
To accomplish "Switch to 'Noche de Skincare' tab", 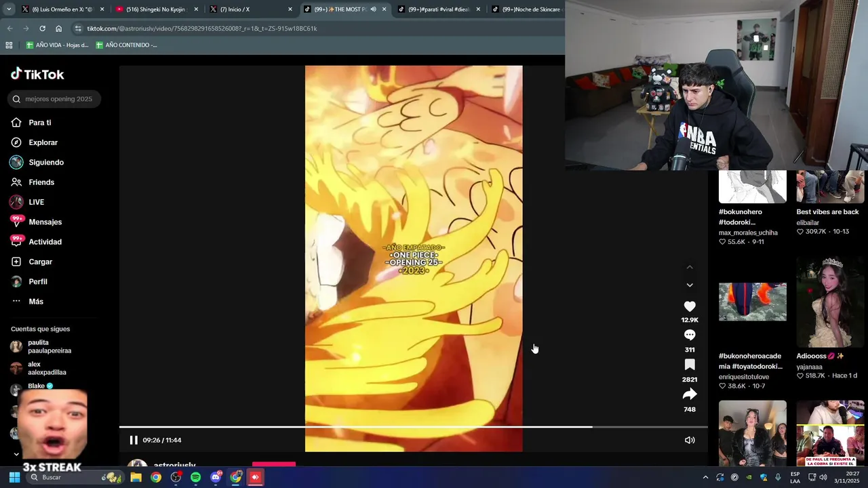I will pos(528,9).
